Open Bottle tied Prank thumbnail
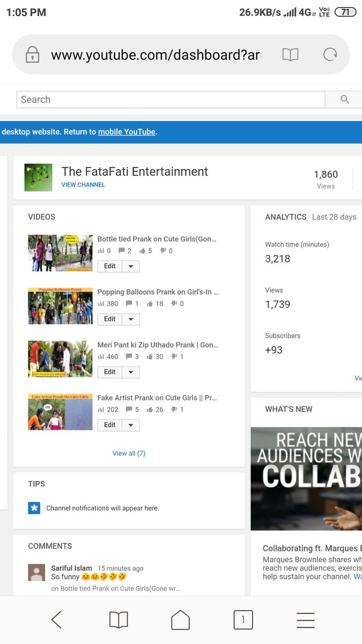Viewport: 362px width, 644px height. coord(60,253)
